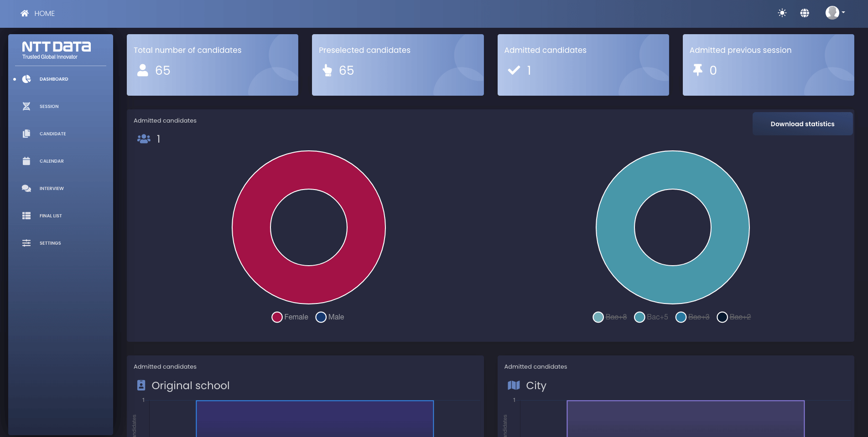Open the INTERVIEW menu item
868x437 pixels.
pyautogui.click(x=52, y=188)
